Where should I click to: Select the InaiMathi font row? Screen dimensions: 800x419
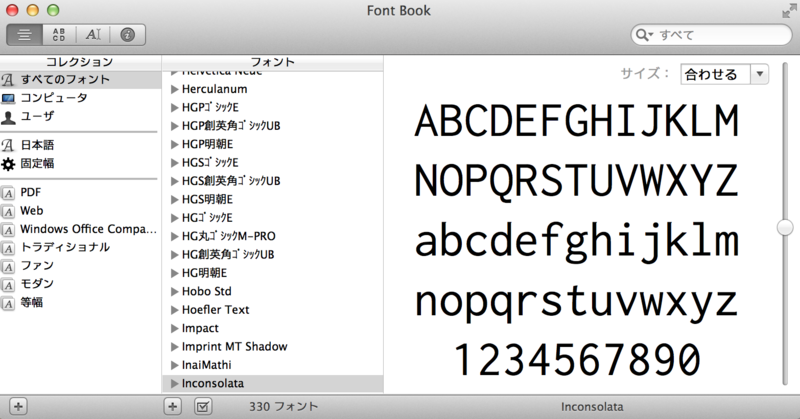point(272,365)
